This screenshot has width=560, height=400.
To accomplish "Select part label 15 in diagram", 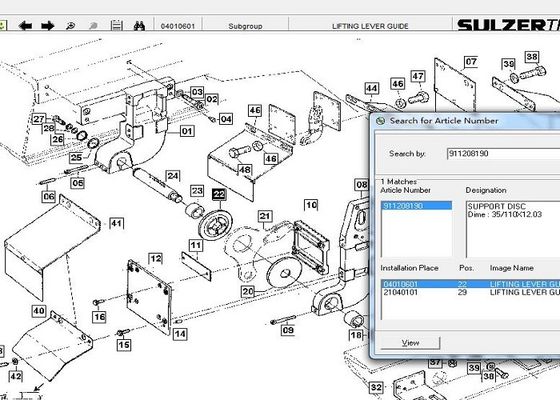I will click(x=124, y=345).
